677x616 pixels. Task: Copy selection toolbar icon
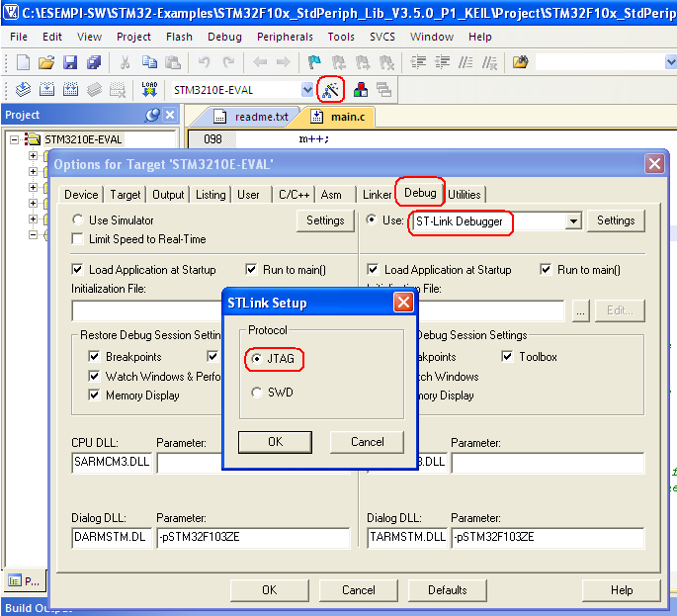pyautogui.click(x=149, y=62)
